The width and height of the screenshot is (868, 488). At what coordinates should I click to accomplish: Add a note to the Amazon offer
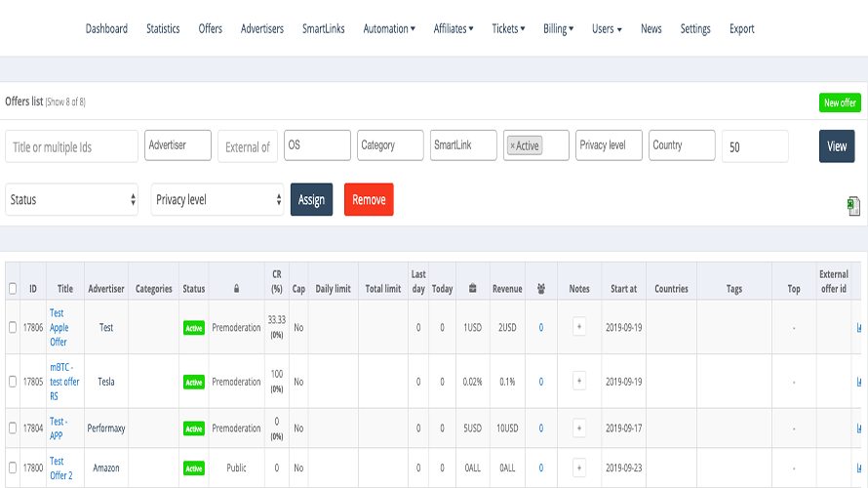pos(579,468)
